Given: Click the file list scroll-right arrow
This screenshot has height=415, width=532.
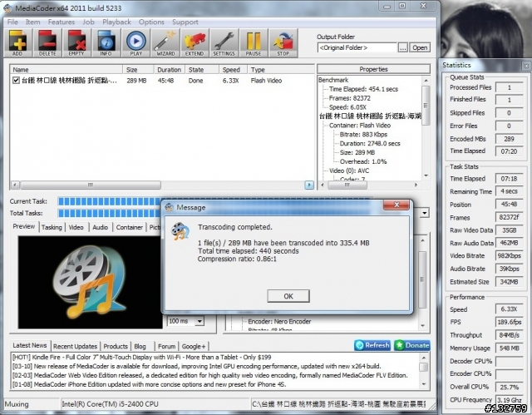Looking at the screenshot, I should [309, 185].
